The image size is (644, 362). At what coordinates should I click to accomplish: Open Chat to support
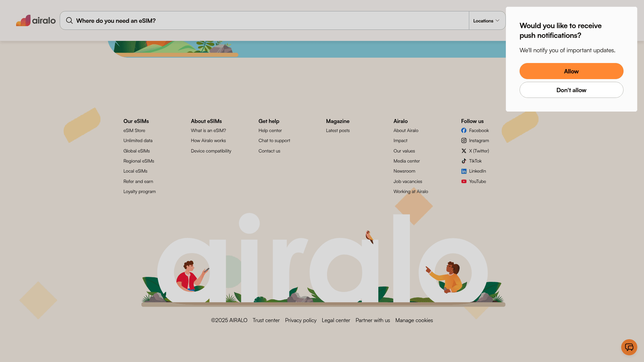click(x=274, y=140)
